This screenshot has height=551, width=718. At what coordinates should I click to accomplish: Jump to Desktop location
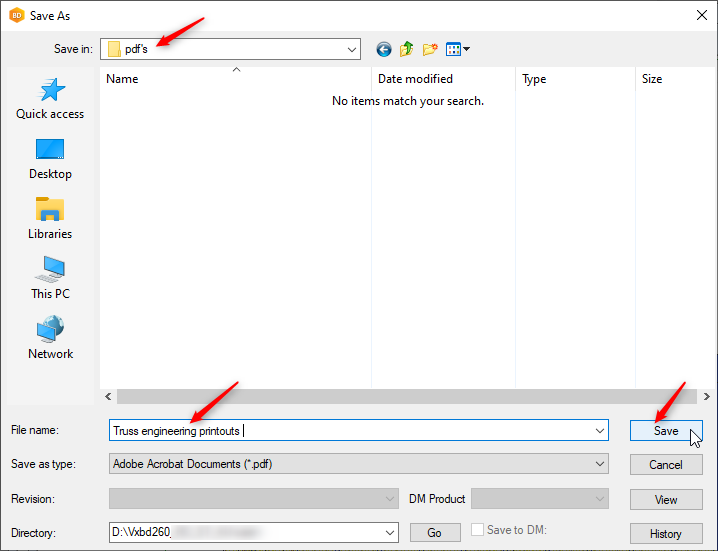(50, 159)
